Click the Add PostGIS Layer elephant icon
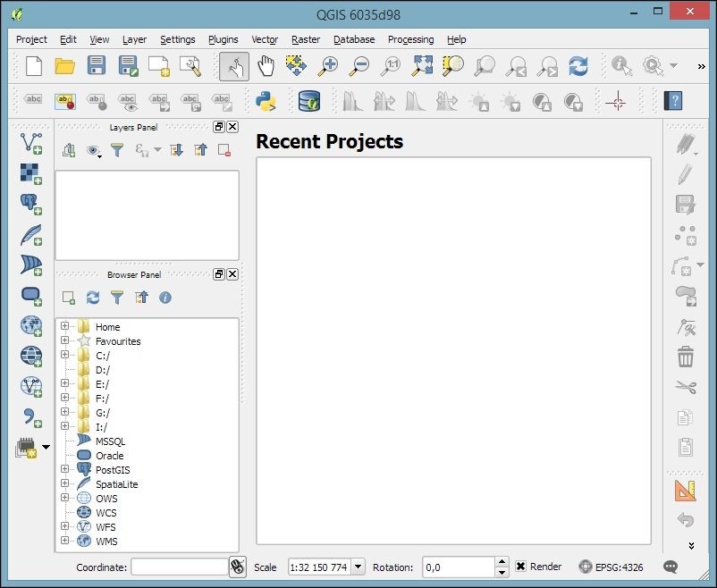717x588 pixels. (31, 204)
